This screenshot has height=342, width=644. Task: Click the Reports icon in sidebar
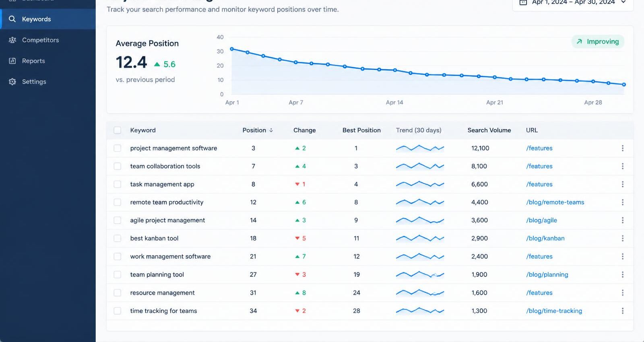(x=12, y=61)
